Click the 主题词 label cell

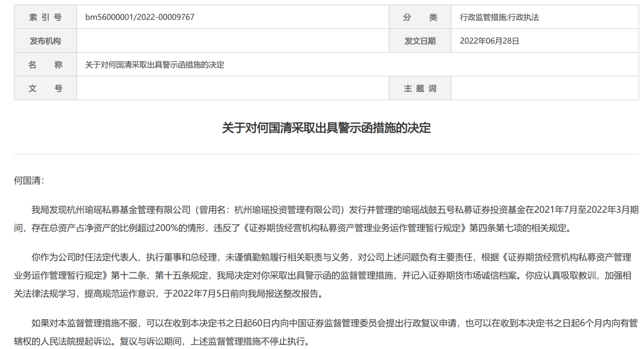coord(420,88)
